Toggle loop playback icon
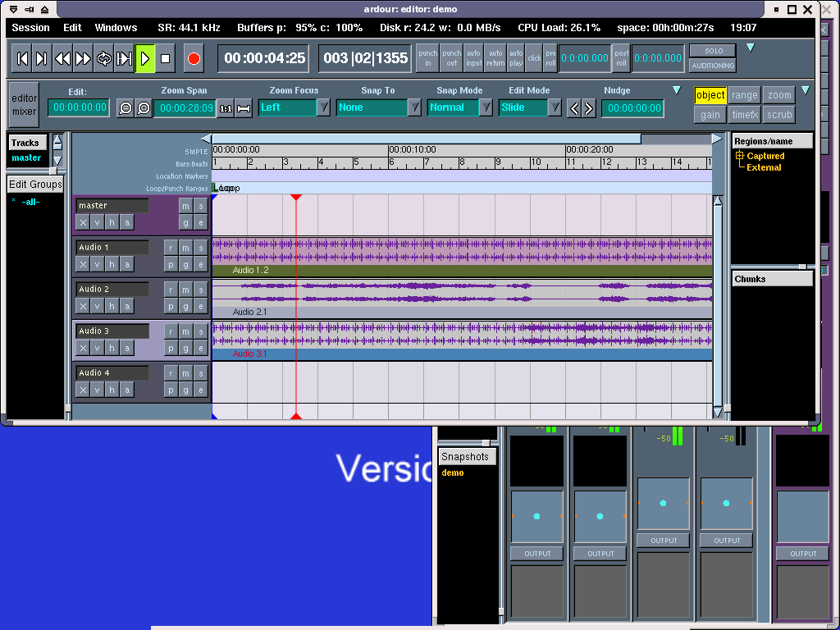The image size is (840, 630). 104,59
